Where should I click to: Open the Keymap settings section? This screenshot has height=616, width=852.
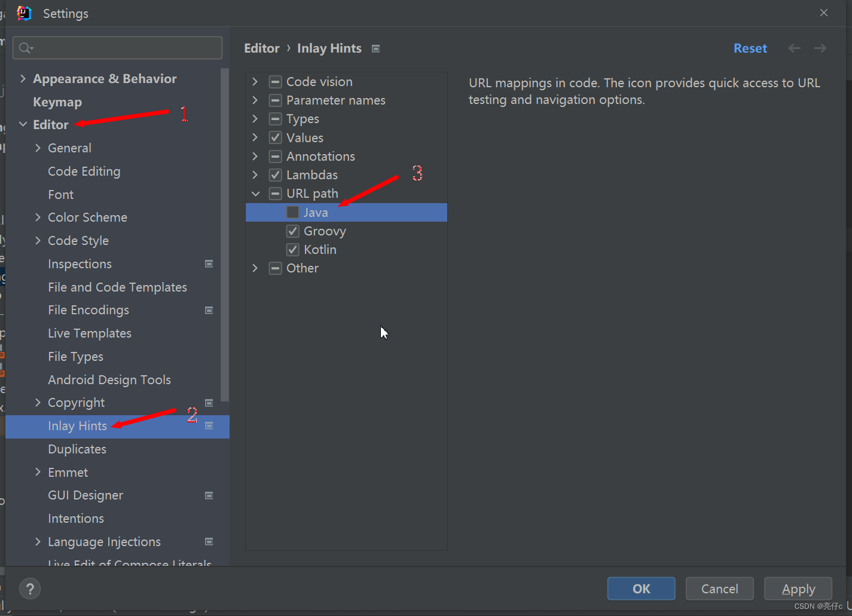57,102
